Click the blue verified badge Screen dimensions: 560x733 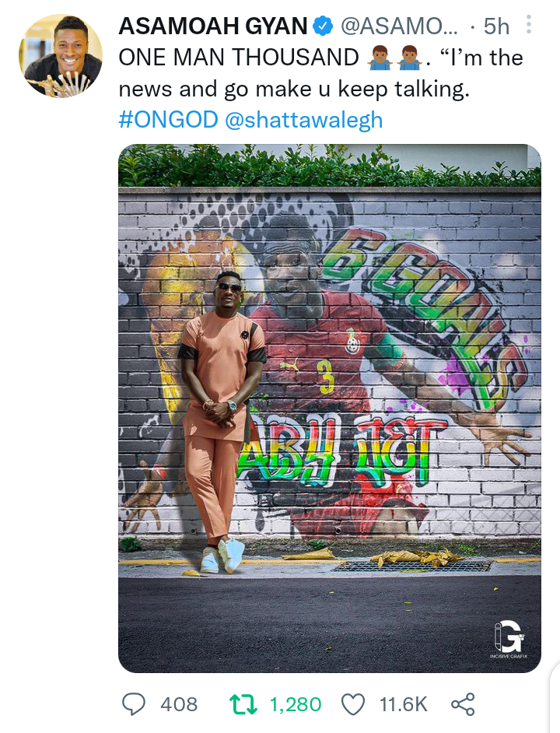tap(323, 26)
